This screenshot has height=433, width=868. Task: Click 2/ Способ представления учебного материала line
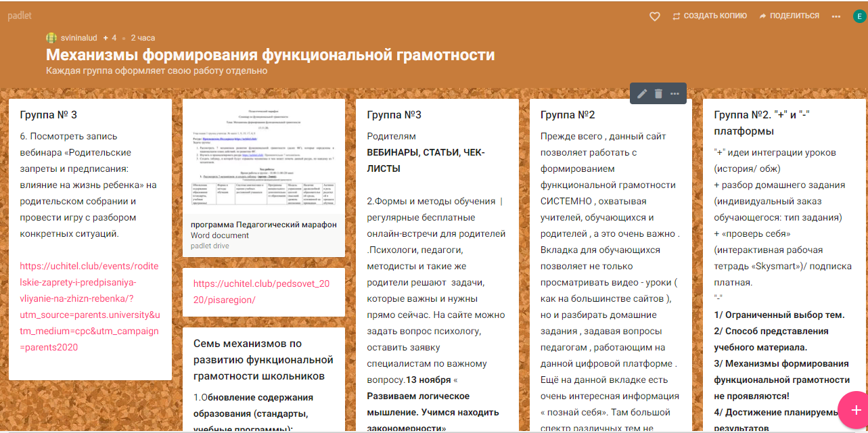coord(771,339)
